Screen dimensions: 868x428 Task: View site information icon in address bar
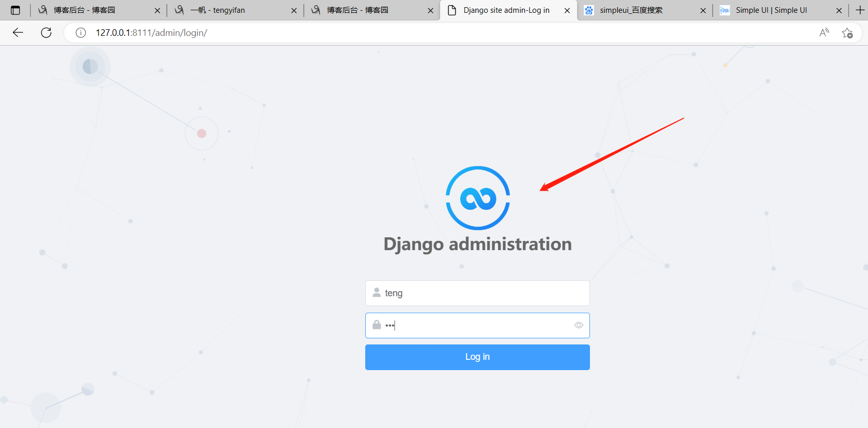tap(81, 33)
